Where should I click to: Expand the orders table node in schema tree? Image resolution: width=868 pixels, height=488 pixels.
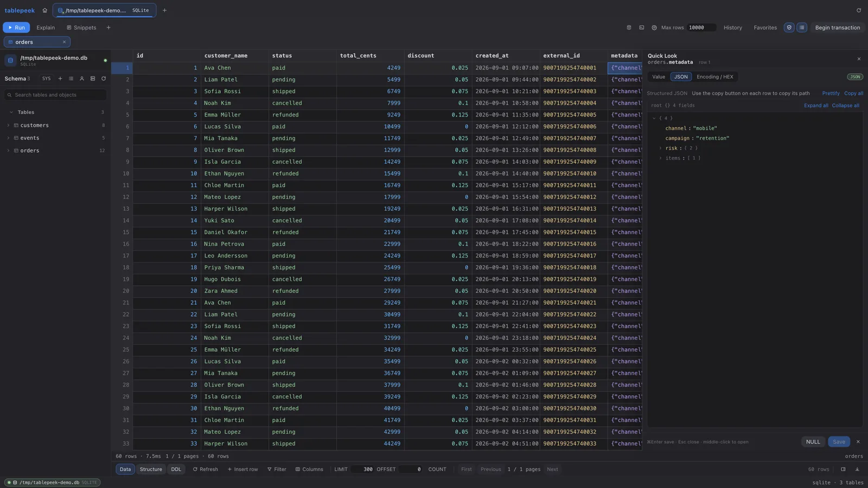point(8,151)
